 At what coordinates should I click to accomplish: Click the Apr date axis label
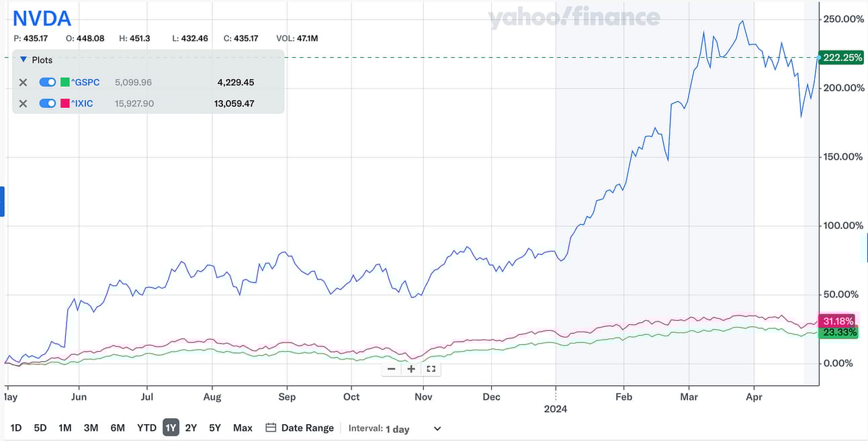coord(754,397)
